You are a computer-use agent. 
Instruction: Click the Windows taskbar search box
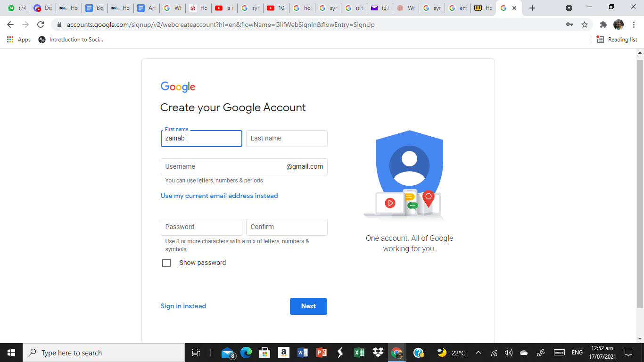(104, 353)
